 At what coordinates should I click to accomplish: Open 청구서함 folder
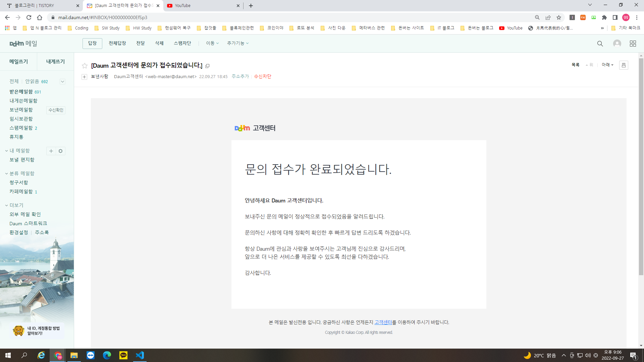[19, 183]
